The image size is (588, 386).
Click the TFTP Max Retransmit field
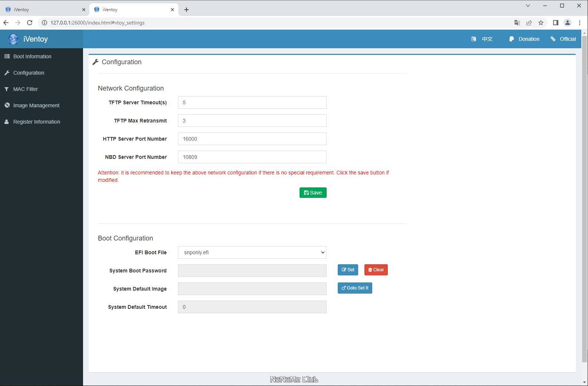click(252, 121)
